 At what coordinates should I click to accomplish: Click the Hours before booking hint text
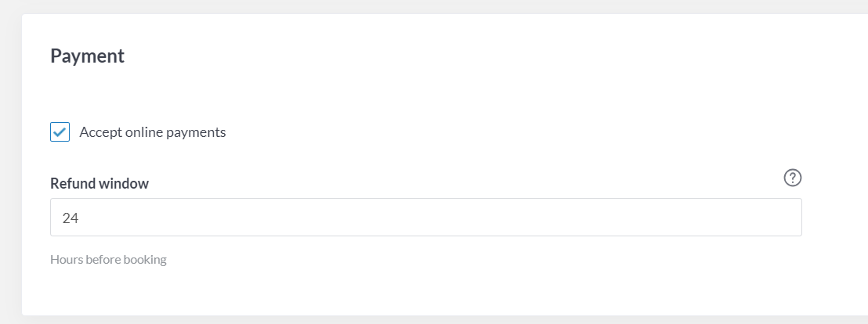point(108,259)
